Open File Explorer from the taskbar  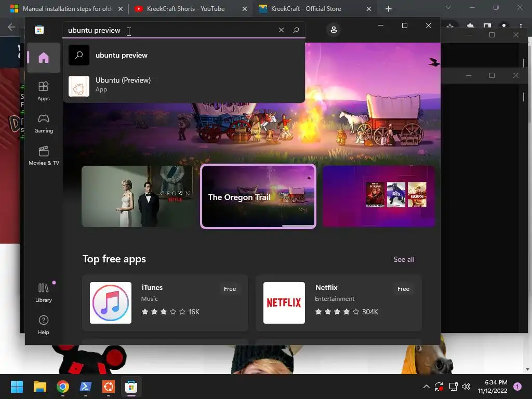pyautogui.click(x=39, y=387)
